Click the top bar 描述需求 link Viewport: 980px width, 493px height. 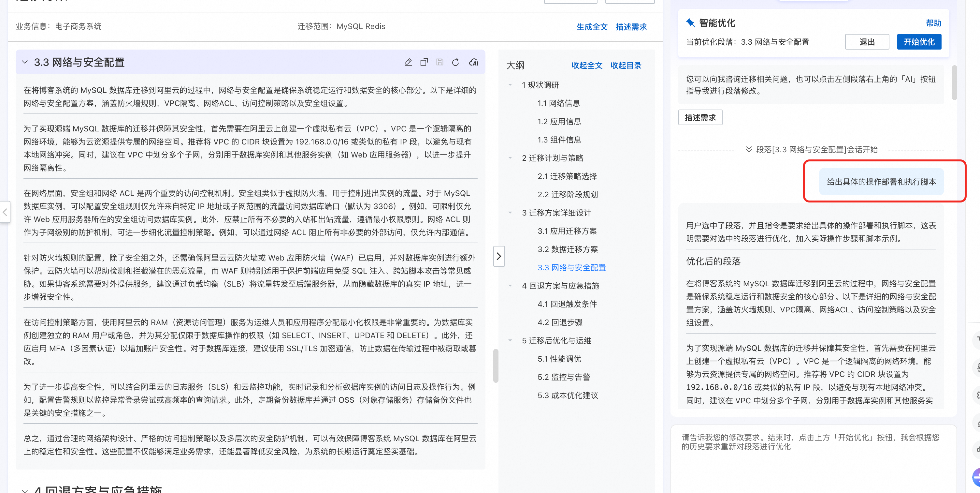[631, 27]
